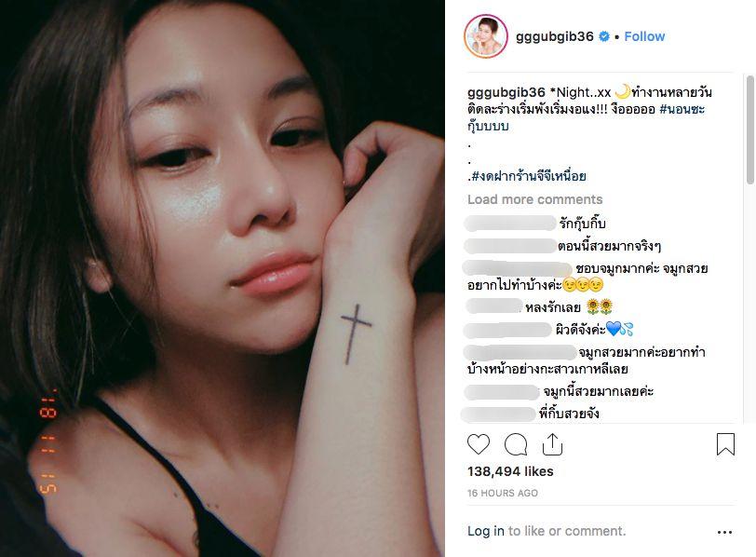Follow the gggubgib36 account
Viewport: 756px width, 557px height.
(x=644, y=36)
